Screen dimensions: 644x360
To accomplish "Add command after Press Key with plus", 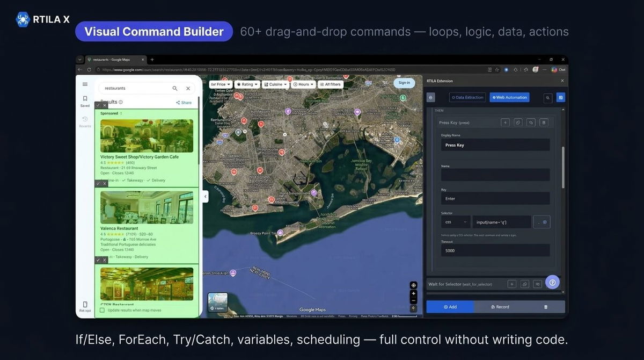I will (x=505, y=123).
